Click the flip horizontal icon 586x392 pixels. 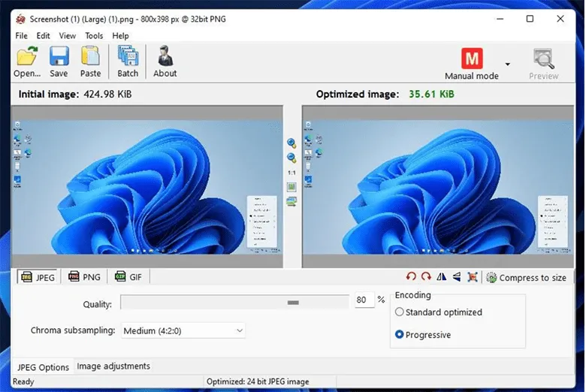(441, 277)
